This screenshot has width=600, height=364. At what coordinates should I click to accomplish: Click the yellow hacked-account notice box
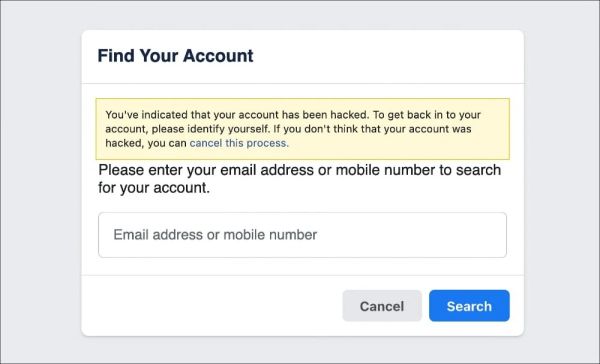[x=302, y=129]
